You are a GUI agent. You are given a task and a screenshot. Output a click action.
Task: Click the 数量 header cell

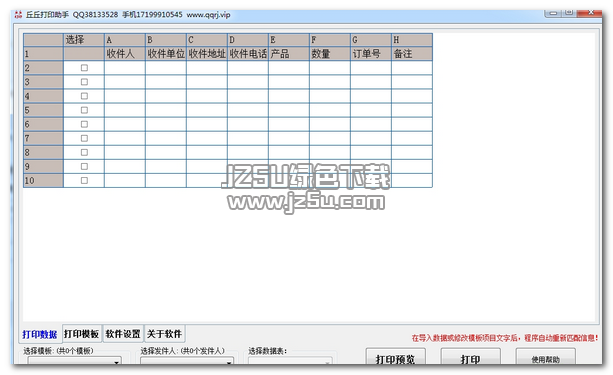point(330,54)
